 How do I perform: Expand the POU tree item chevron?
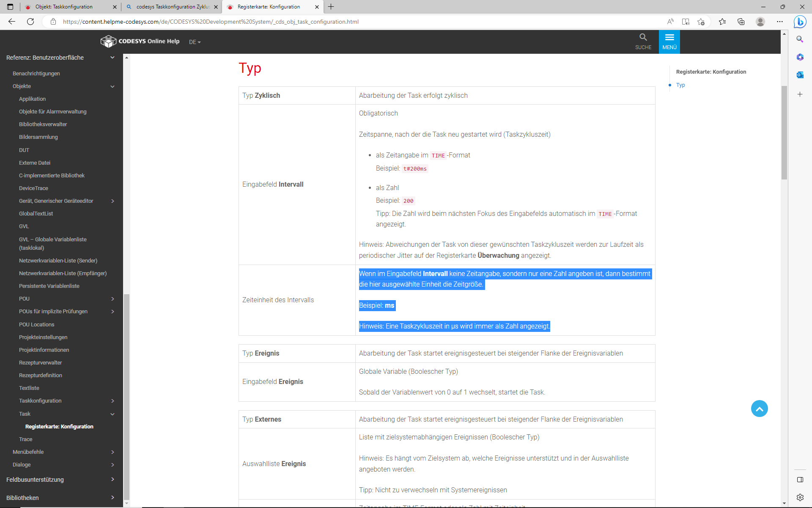click(x=112, y=299)
